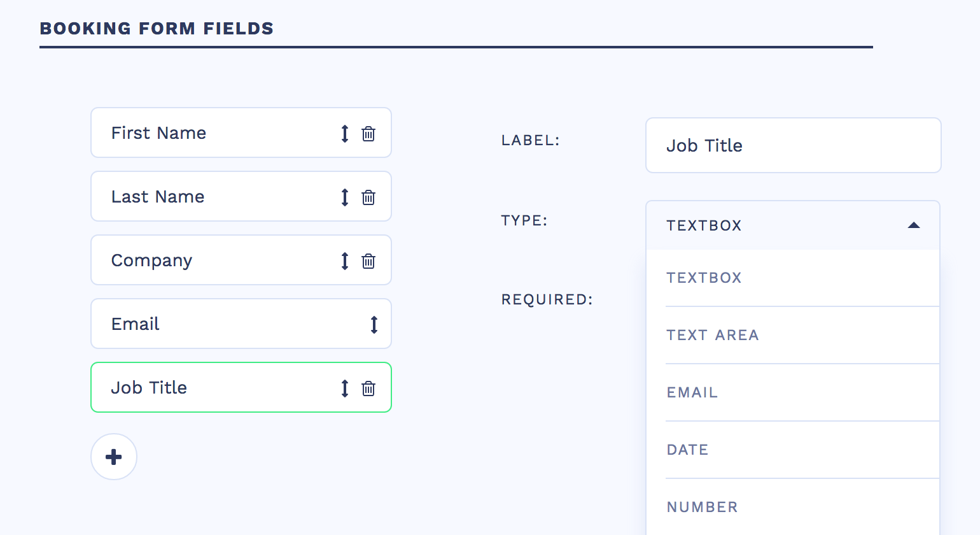Select Text Area as field type
The image size is (980, 535).
[712, 335]
